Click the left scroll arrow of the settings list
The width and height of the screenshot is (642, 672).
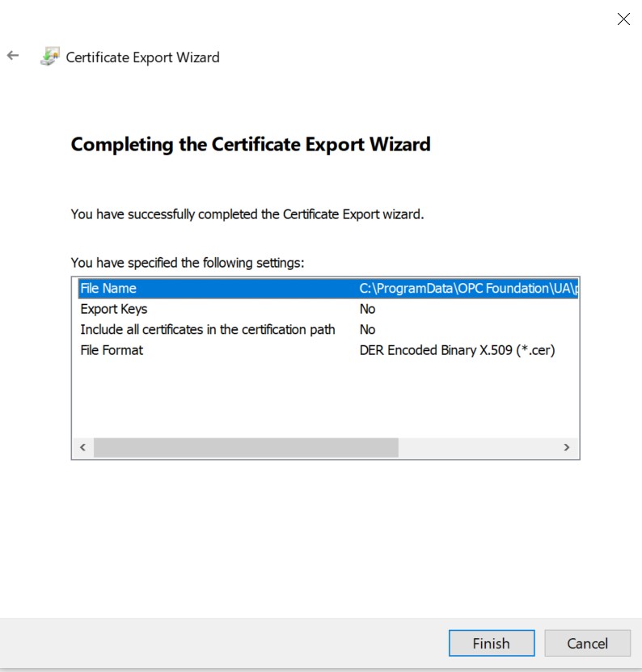[82, 448]
